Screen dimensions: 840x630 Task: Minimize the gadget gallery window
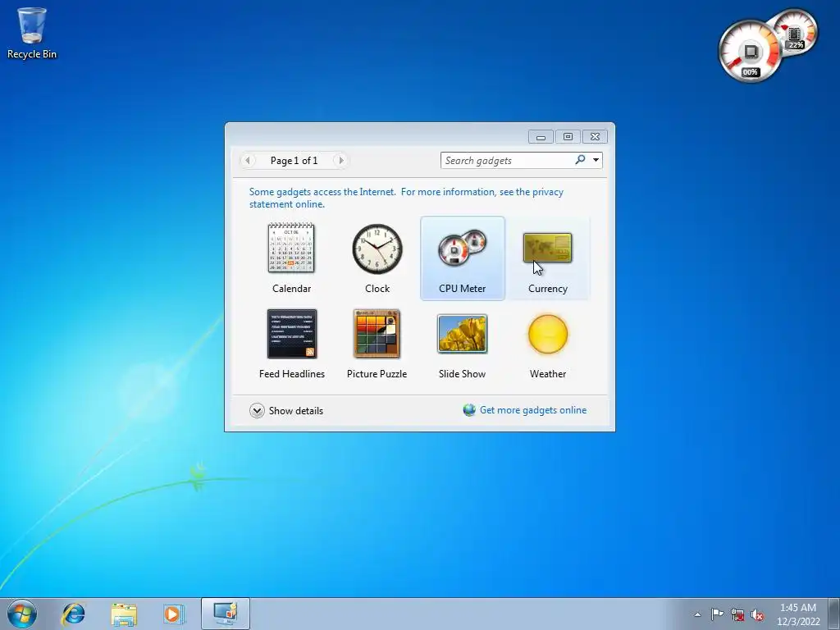tap(541, 137)
